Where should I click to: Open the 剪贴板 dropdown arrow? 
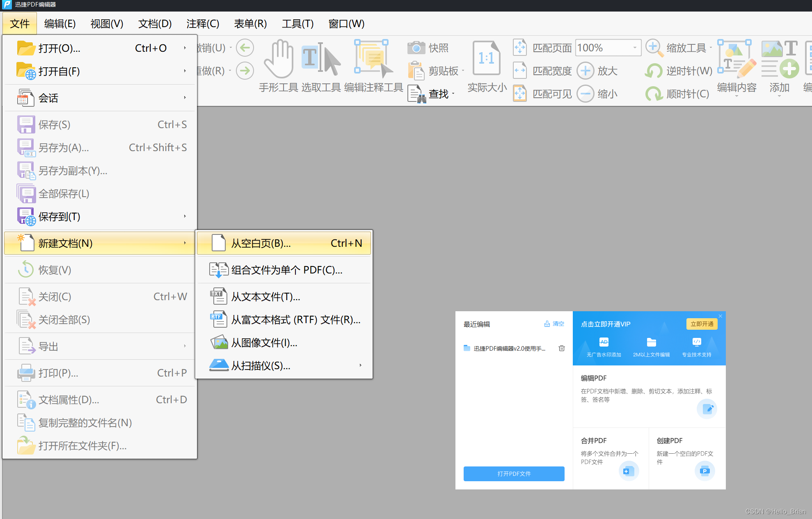click(463, 71)
